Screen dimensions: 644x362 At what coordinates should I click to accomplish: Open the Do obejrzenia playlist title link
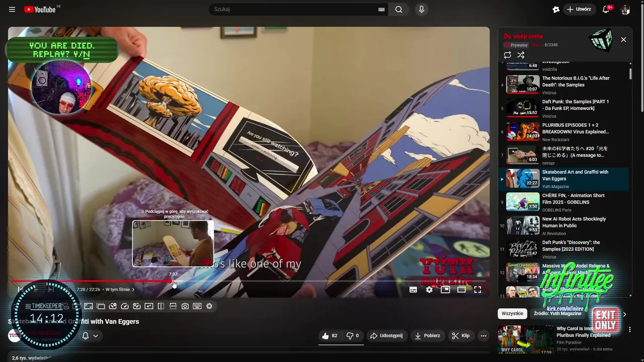[523, 36]
